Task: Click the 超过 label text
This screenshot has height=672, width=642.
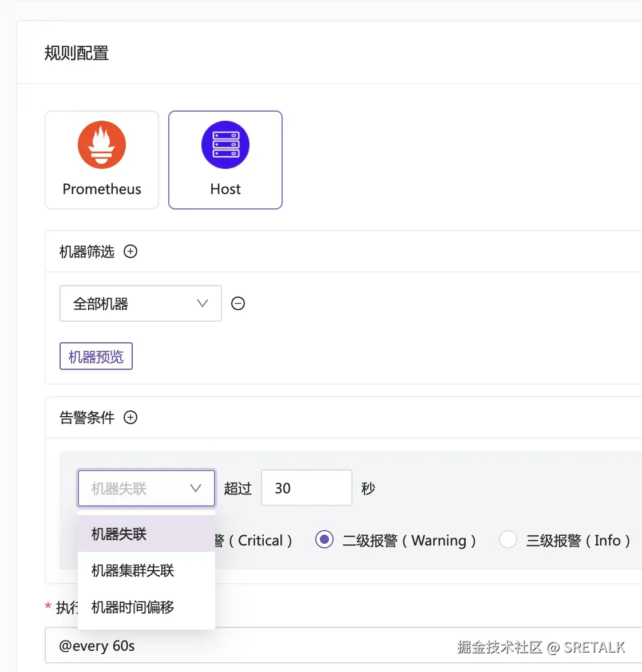Action: tap(237, 488)
